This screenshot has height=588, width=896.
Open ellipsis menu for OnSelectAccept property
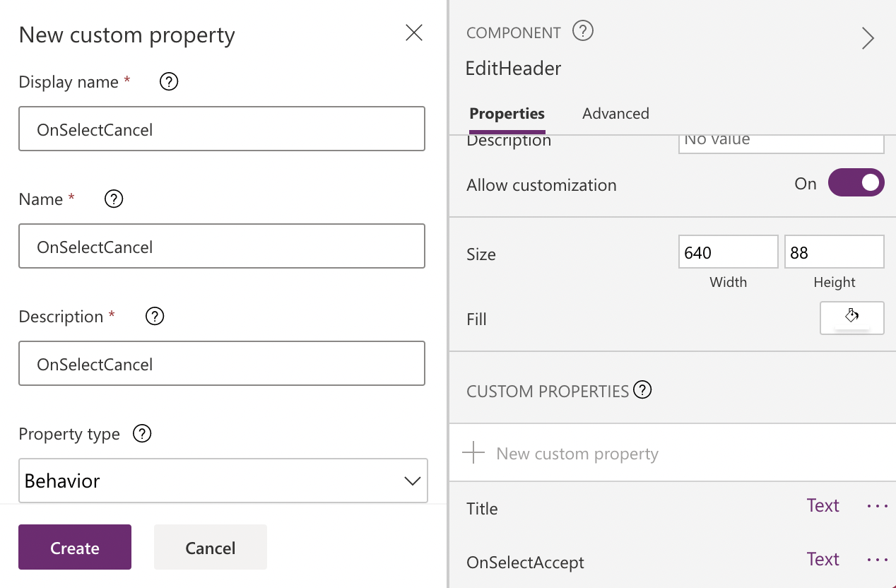pos(877,560)
